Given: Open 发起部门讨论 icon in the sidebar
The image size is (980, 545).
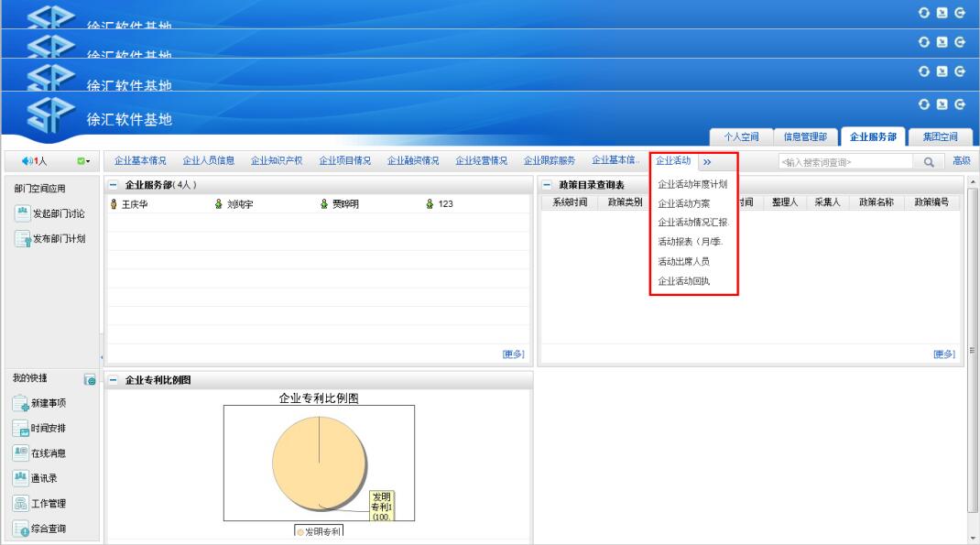Looking at the screenshot, I should (x=23, y=213).
